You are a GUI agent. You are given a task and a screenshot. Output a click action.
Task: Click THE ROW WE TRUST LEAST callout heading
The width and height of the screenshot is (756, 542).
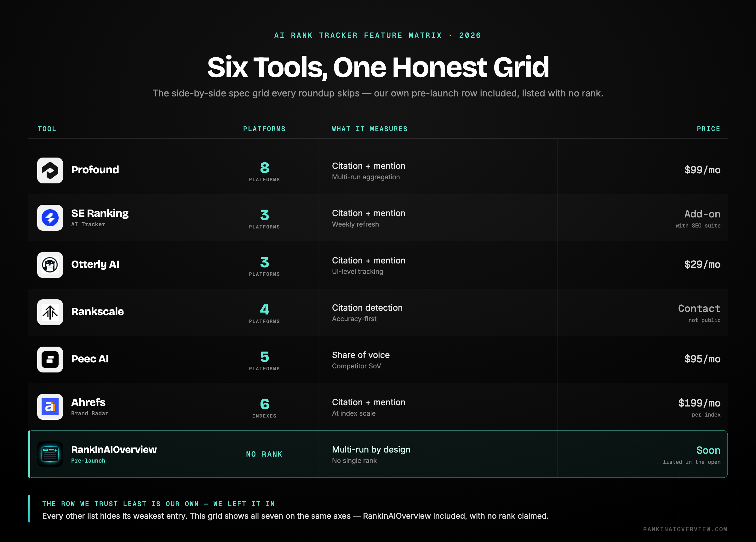(158, 504)
